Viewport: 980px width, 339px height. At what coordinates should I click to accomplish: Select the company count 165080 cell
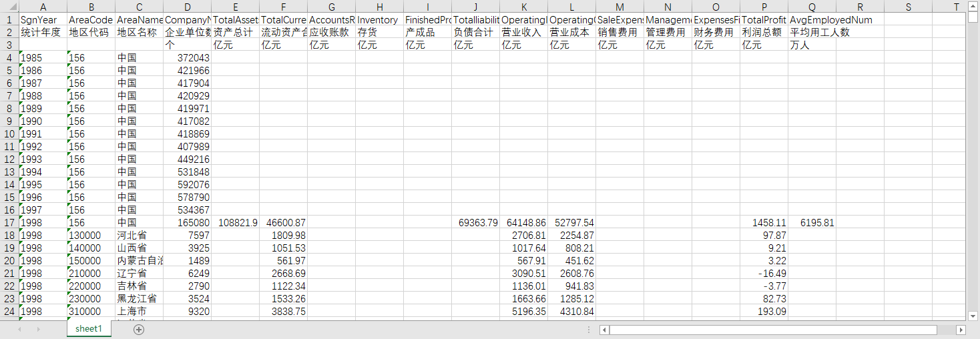pyautogui.click(x=188, y=222)
